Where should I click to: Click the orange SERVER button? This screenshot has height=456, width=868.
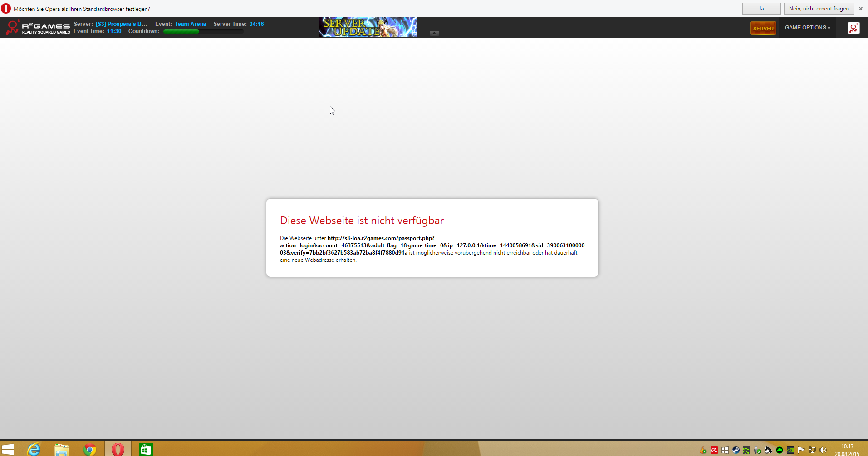coord(763,28)
